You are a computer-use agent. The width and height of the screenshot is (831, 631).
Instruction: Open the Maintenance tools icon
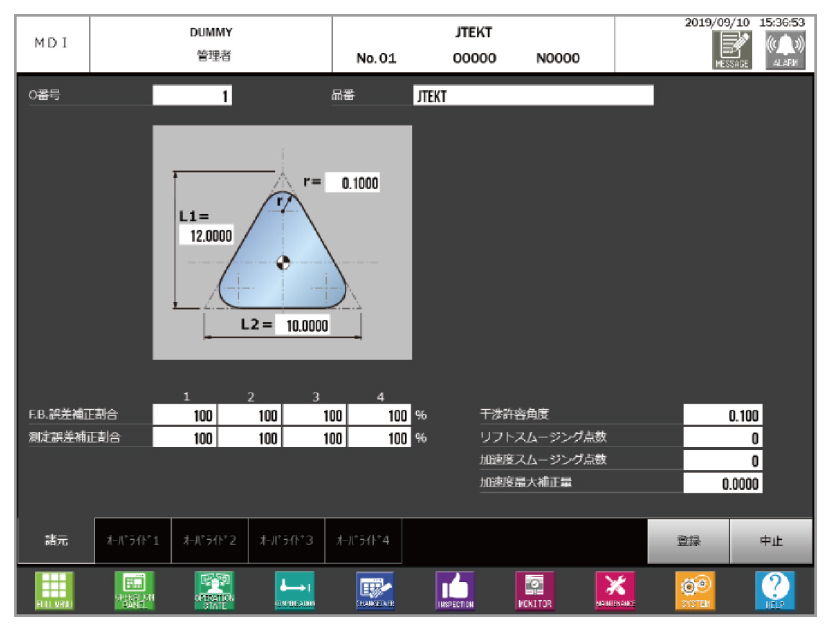coord(615,590)
